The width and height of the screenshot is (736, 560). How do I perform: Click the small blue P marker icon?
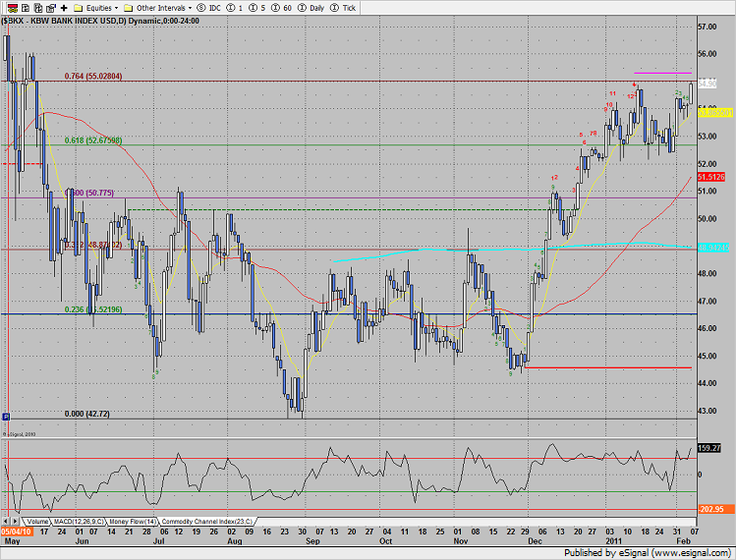click(6, 416)
